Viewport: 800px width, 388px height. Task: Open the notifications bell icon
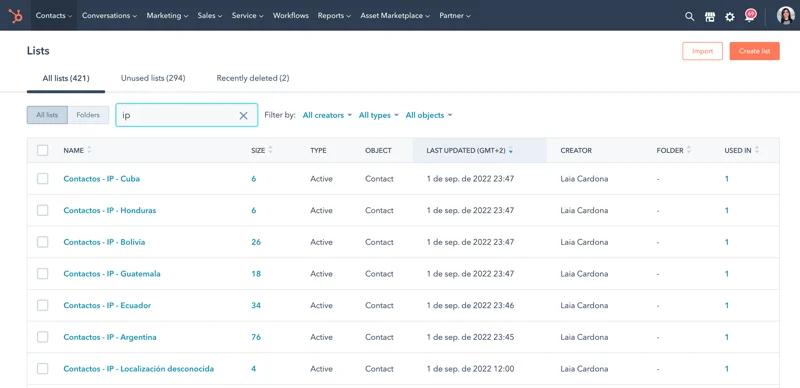(x=750, y=15)
